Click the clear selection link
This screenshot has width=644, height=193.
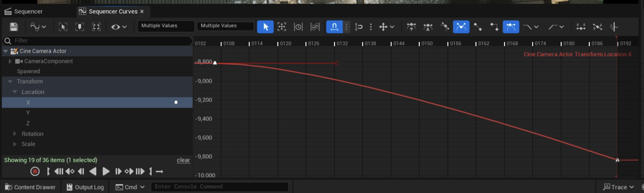click(x=183, y=160)
